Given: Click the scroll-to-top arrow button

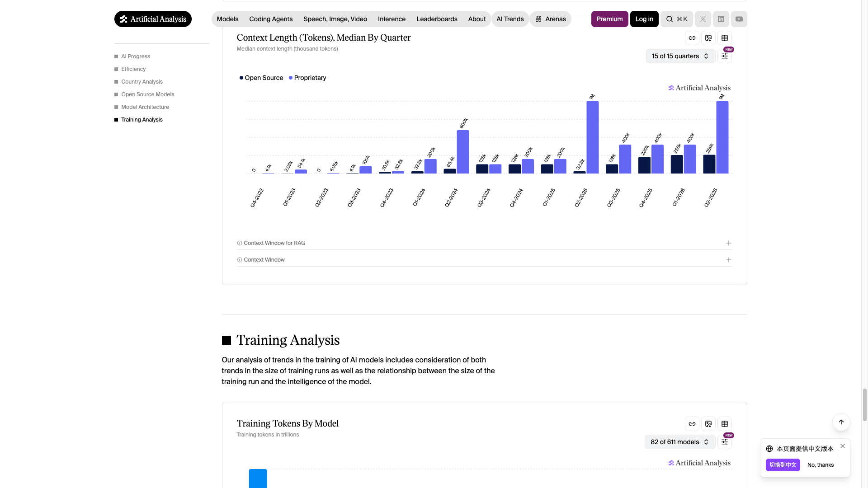Looking at the screenshot, I should 841,422.
